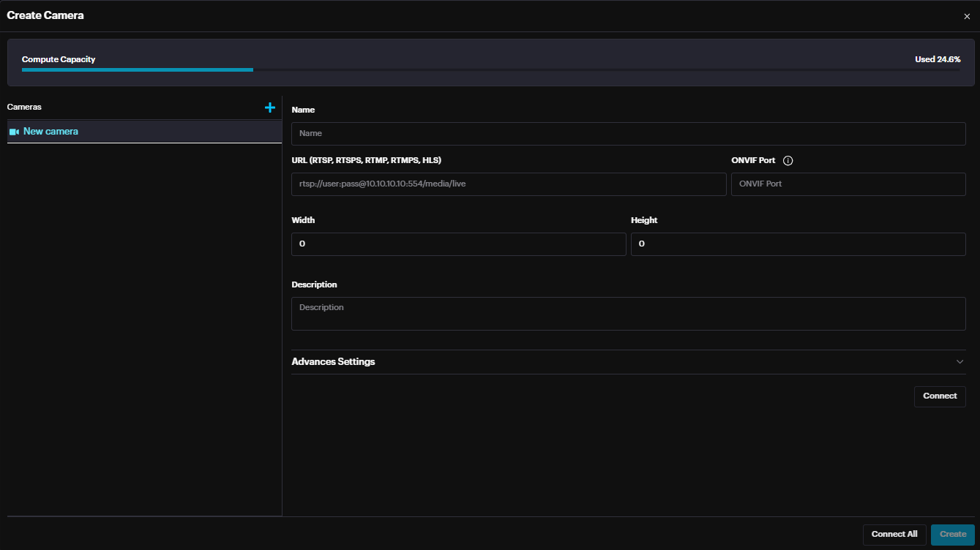Click the Connect button
Image resolution: width=980 pixels, height=550 pixels.
940,396
